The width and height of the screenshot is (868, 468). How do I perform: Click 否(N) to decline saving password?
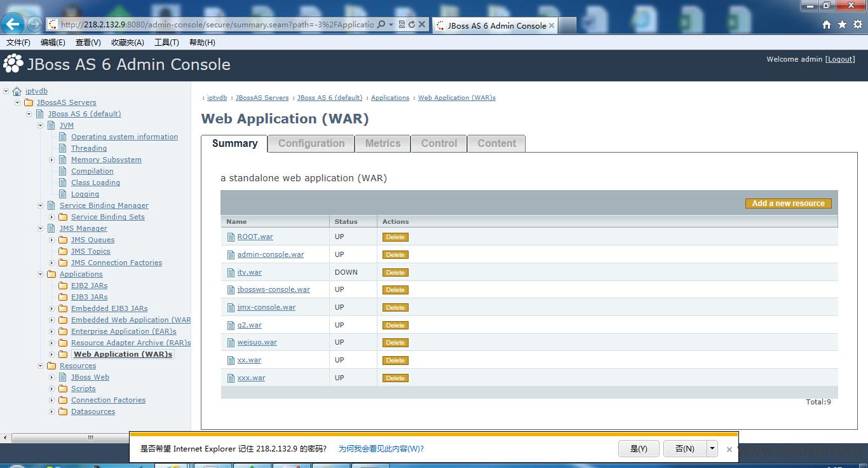click(x=685, y=448)
